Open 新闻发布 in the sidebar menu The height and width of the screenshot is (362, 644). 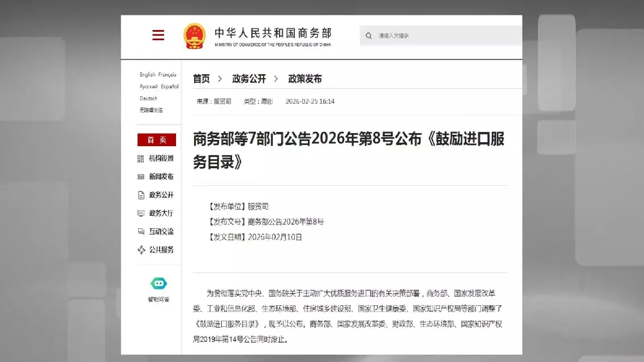(161, 177)
